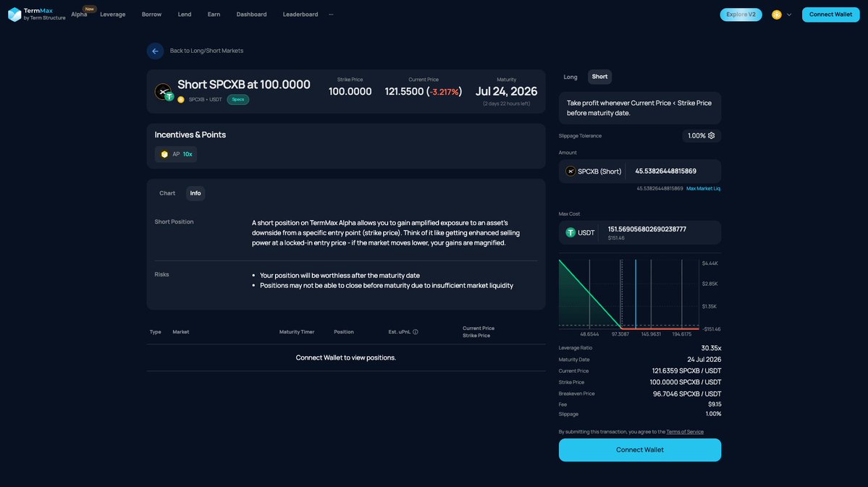Image resolution: width=868 pixels, height=487 pixels.
Task: Open the Dashboard
Action: 251,14
